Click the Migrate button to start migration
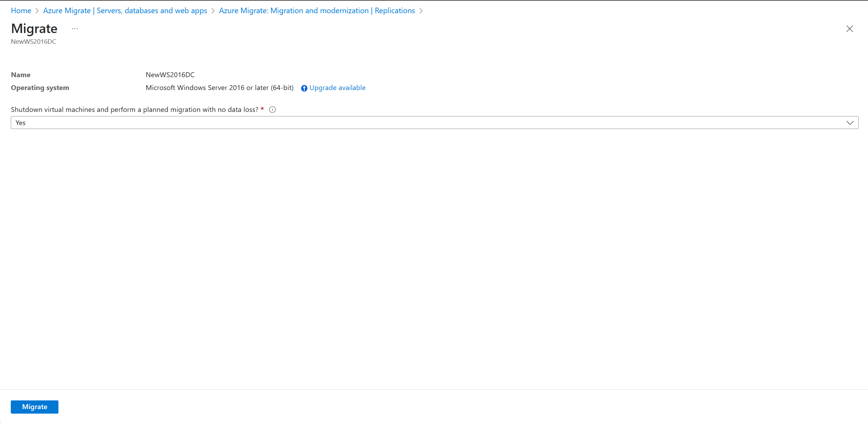 (34, 406)
